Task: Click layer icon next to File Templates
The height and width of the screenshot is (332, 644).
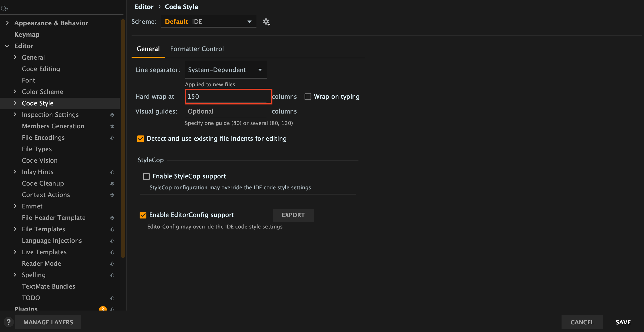Action: 112,229
